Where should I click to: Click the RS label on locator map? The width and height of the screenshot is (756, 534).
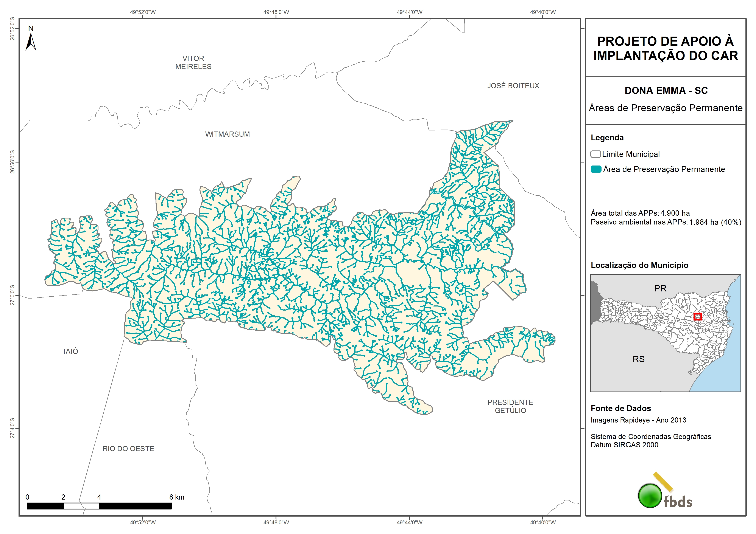638,359
